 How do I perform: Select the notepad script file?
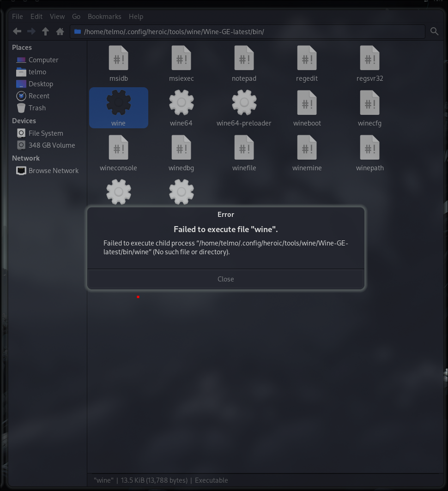(x=244, y=58)
